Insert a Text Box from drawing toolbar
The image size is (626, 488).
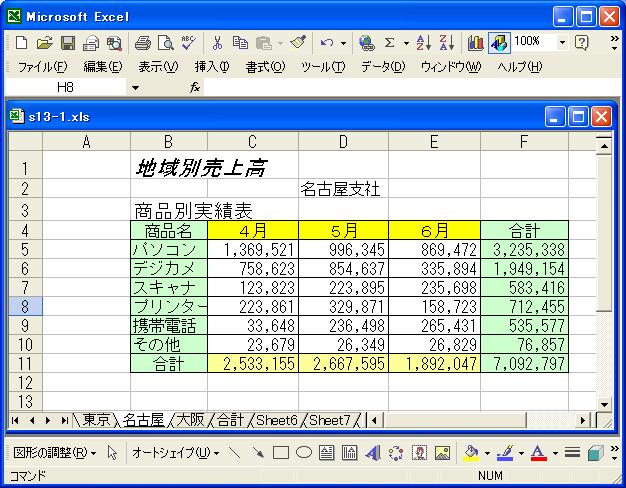tap(327, 453)
